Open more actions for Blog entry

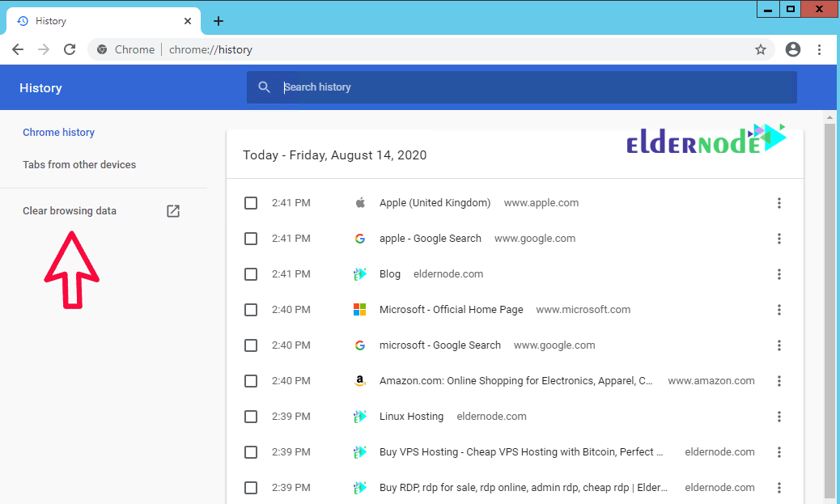click(x=779, y=274)
